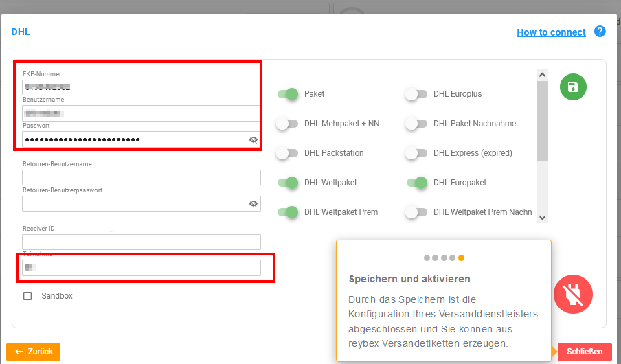
Task: Reveal Retouren-Benutzerpasswort with eye icon
Action: click(x=253, y=203)
